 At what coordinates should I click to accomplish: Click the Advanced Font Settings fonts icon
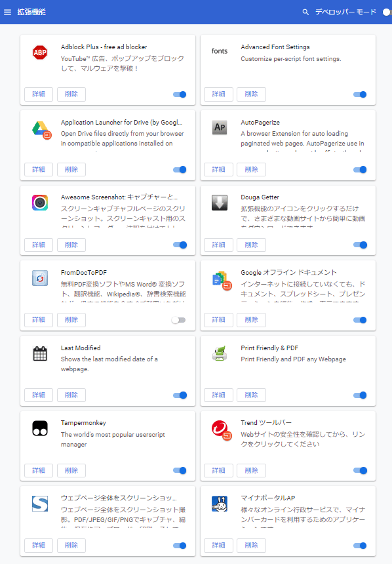point(220,51)
